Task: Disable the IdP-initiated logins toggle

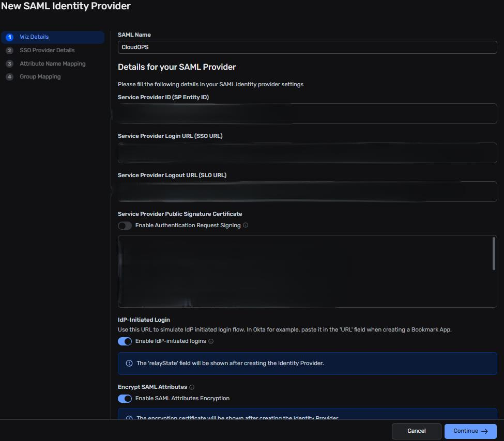Action: pyautogui.click(x=125, y=341)
